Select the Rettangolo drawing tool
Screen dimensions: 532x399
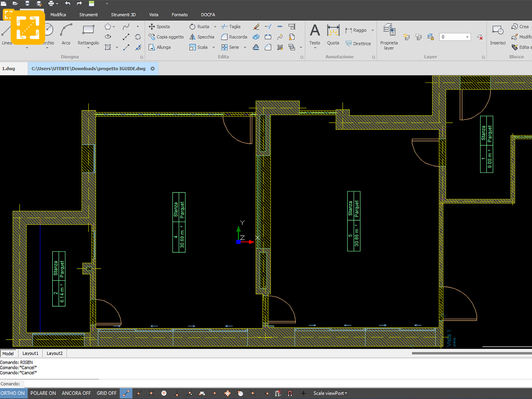88,35
